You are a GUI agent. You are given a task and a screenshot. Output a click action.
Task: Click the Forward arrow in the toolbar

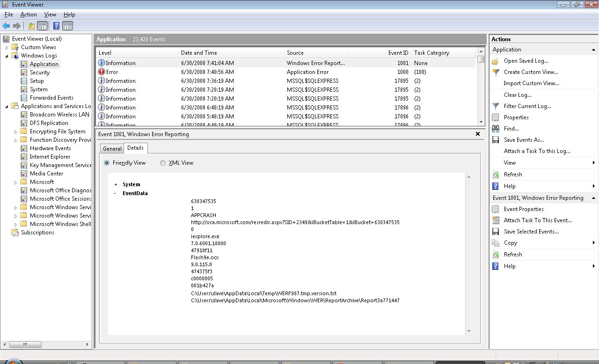17,26
